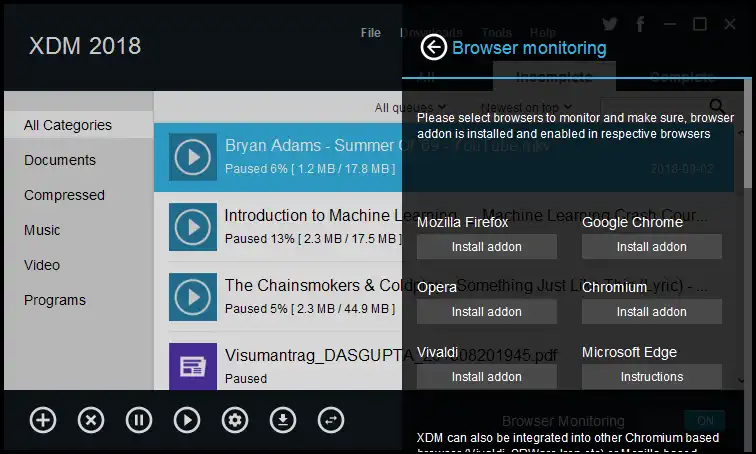Switch to the Complete tab
This screenshot has height=454, width=756.
(682, 77)
